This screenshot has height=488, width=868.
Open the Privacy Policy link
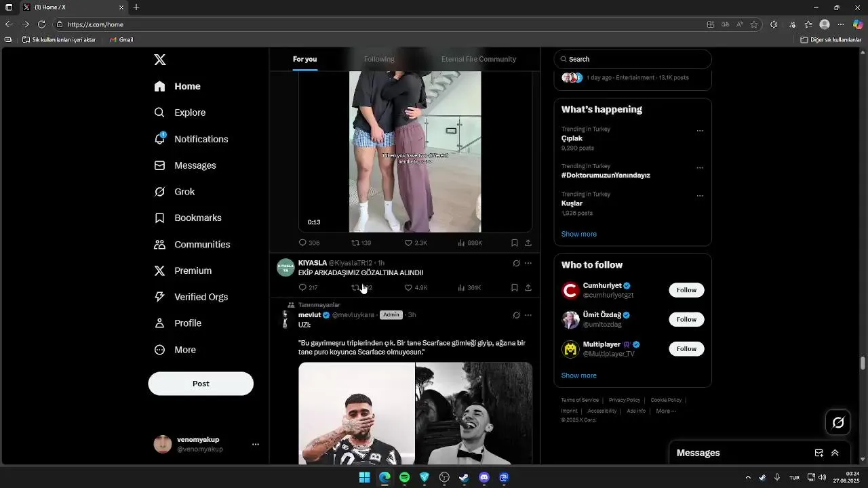[x=625, y=400]
